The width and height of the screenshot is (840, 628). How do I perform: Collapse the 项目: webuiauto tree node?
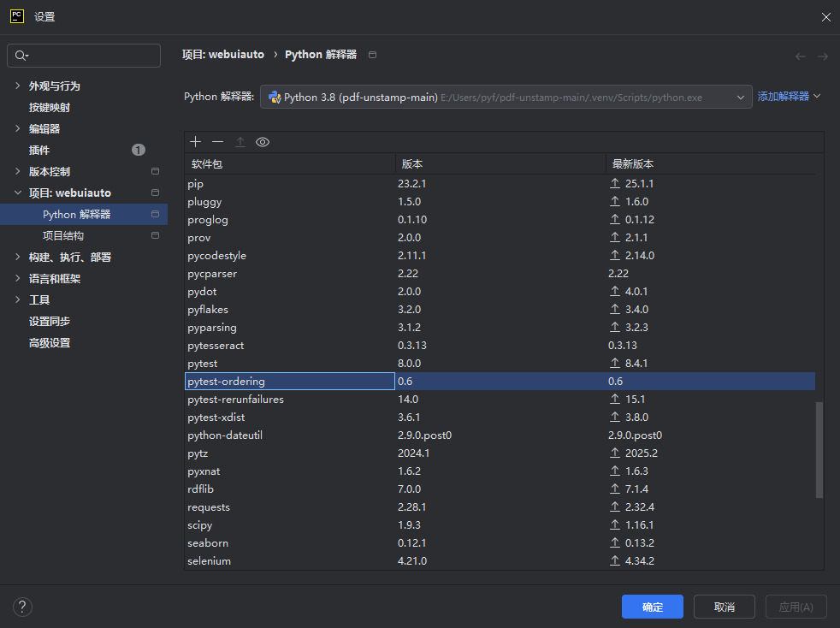[18, 193]
